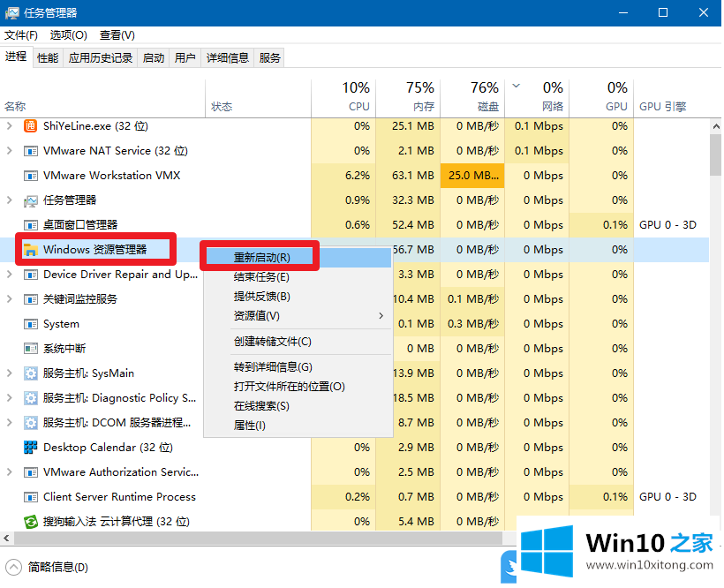Viewport: 724px width, 588px height.
Task: Click the 关键词监控服务 process icon
Action: [31, 299]
